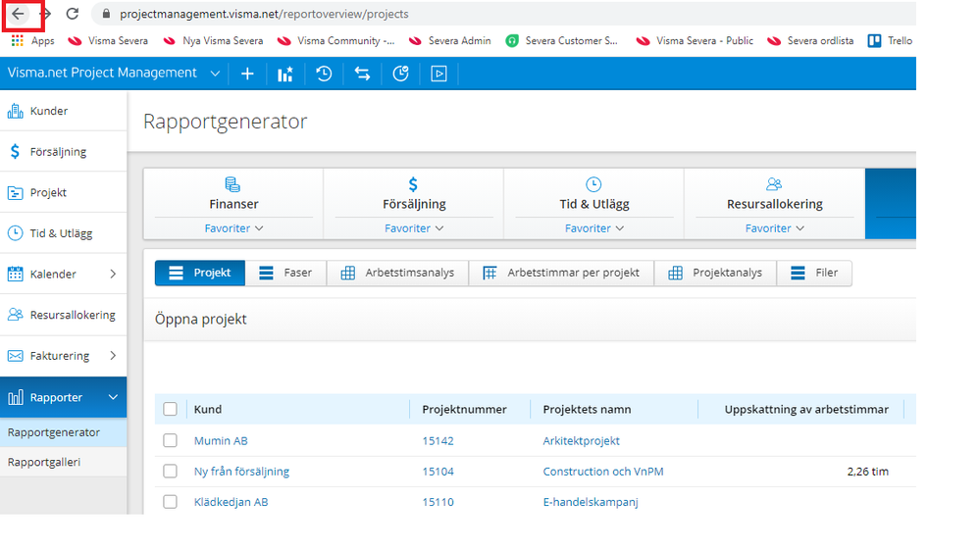
Task: Switch to the Faser tab
Action: [284, 274]
